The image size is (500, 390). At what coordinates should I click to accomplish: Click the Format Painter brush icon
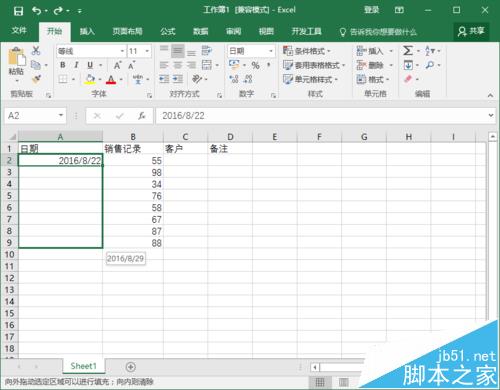click(36, 79)
